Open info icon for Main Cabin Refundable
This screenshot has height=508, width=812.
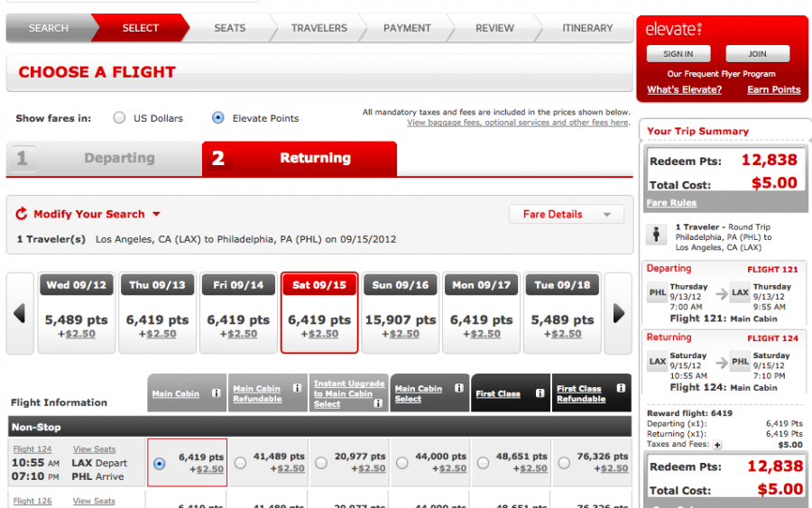pos(297,388)
